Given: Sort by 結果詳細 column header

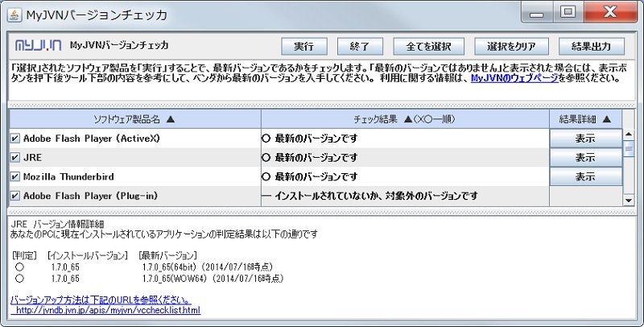Looking at the screenshot, I should pyautogui.click(x=585, y=119).
